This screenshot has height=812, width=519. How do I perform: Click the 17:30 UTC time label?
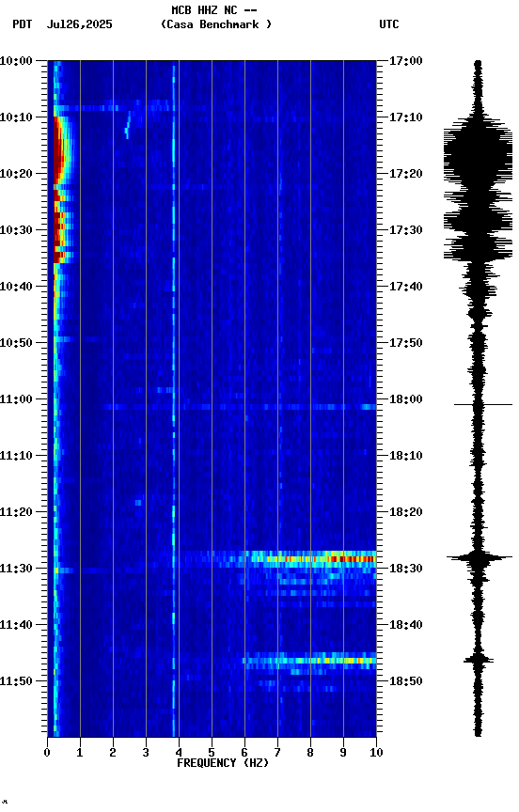(x=406, y=230)
